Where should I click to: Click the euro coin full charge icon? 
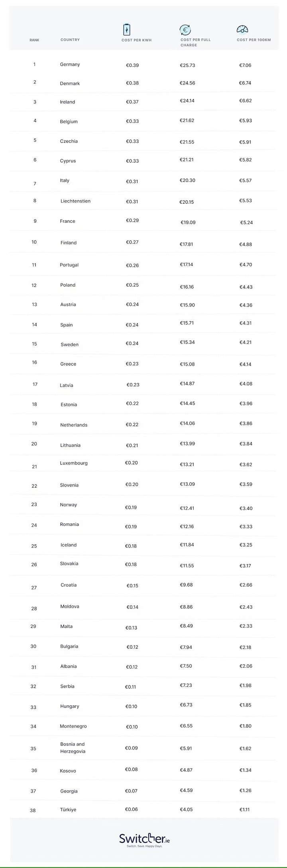pyautogui.click(x=185, y=30)
